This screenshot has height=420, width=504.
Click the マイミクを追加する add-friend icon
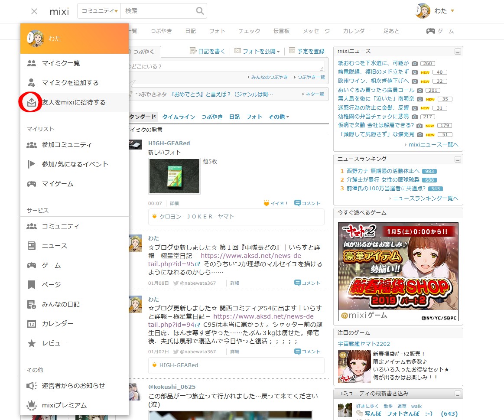(32, 83)
